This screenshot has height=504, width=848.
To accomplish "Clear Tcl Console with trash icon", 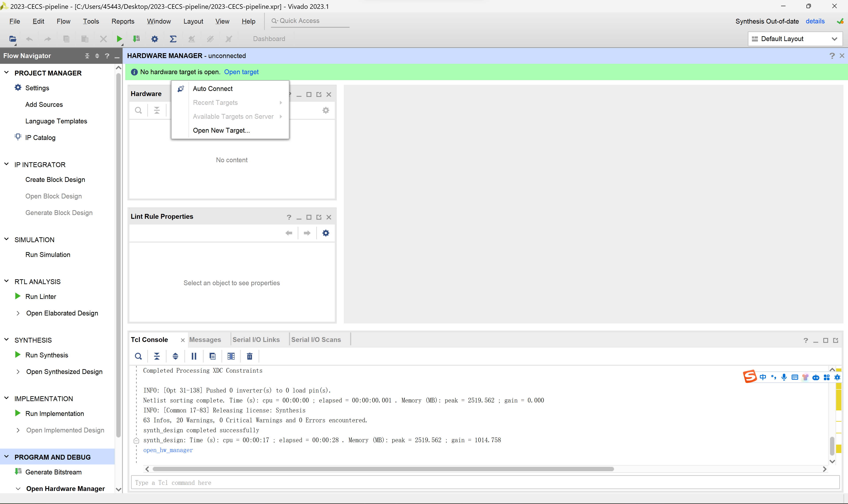I will click(249, 356).
